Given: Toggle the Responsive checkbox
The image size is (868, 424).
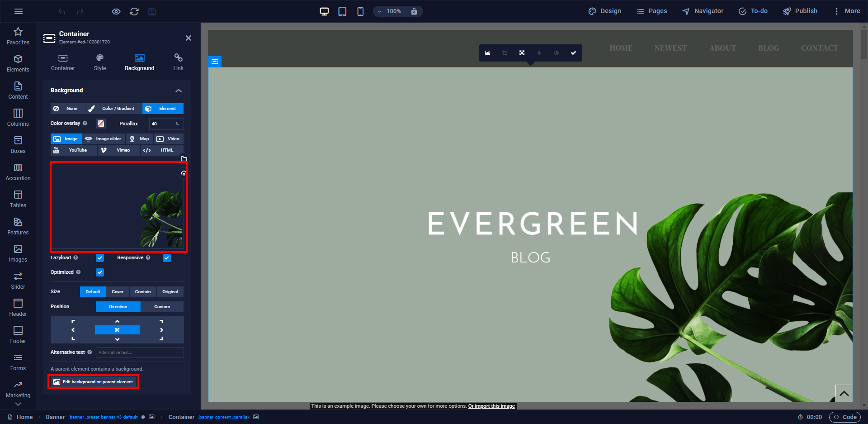Looking at the screenshot, I should click(167, 258).
